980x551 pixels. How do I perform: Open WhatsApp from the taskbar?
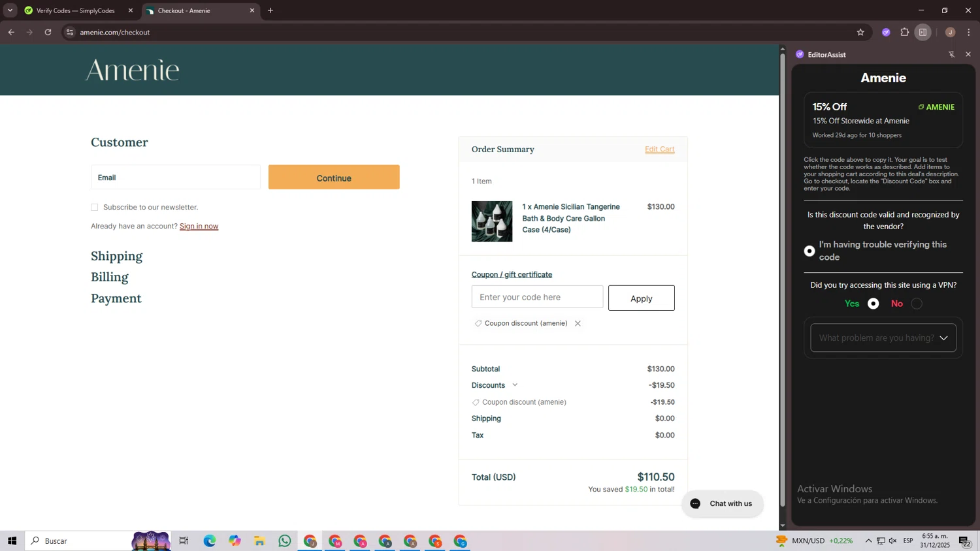[285, 541]
